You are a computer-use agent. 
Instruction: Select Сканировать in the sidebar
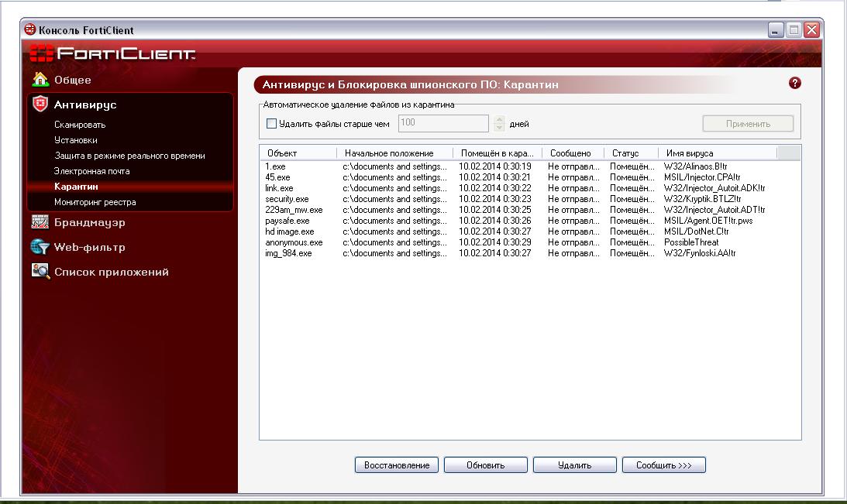click(80, 125)
